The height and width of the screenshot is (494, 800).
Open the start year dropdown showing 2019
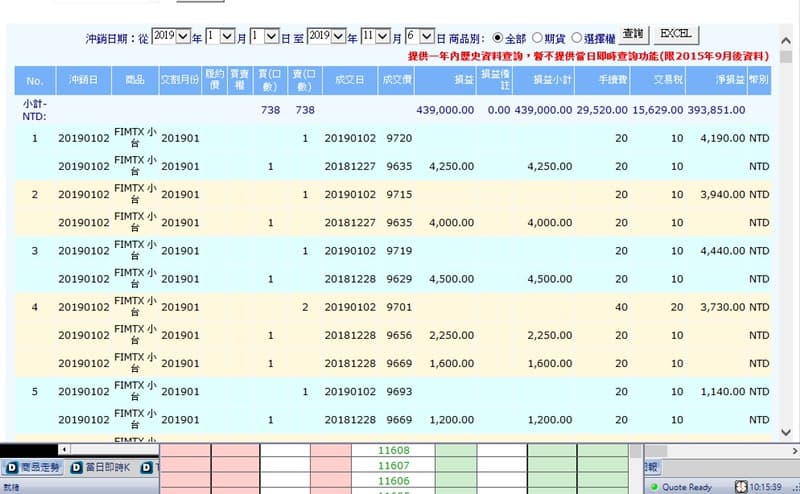(x=171, y=36)
